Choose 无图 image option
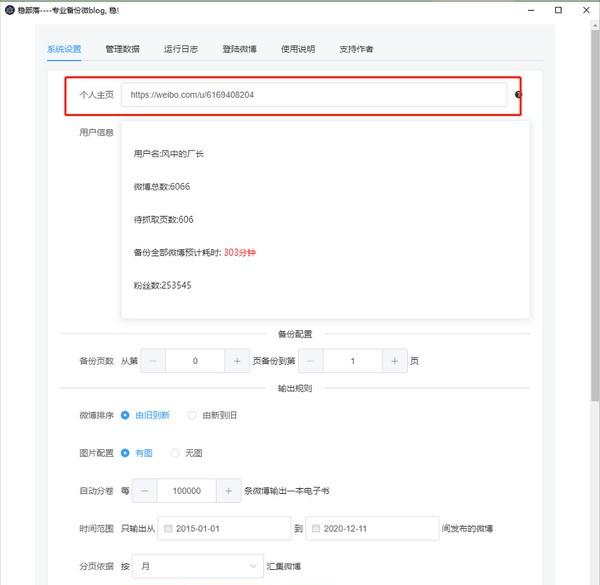Screen dimensions: 600x585 click(186, 453)
